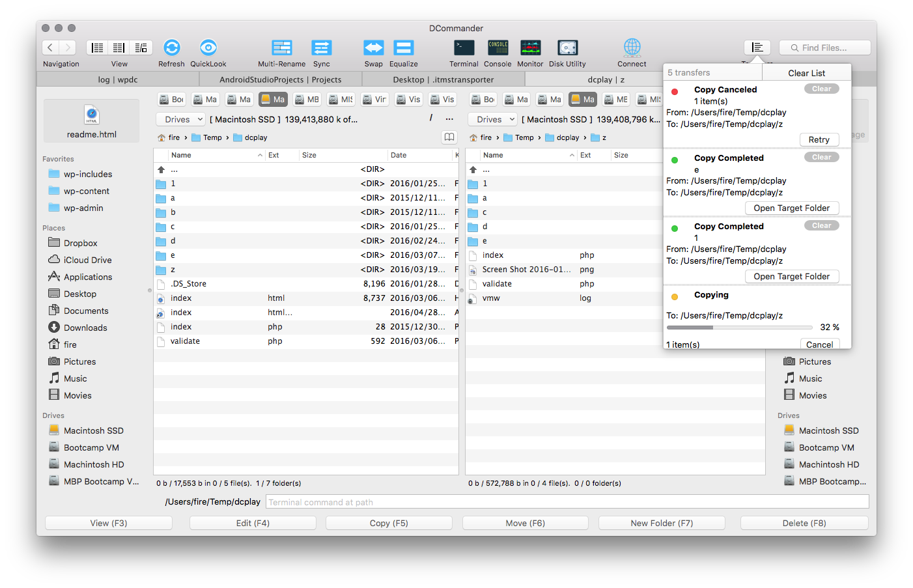Image resolution: width=913 pixels, height=588 pixels.
Task: Click the Find Files search field
Action: [x=824, y=48]
